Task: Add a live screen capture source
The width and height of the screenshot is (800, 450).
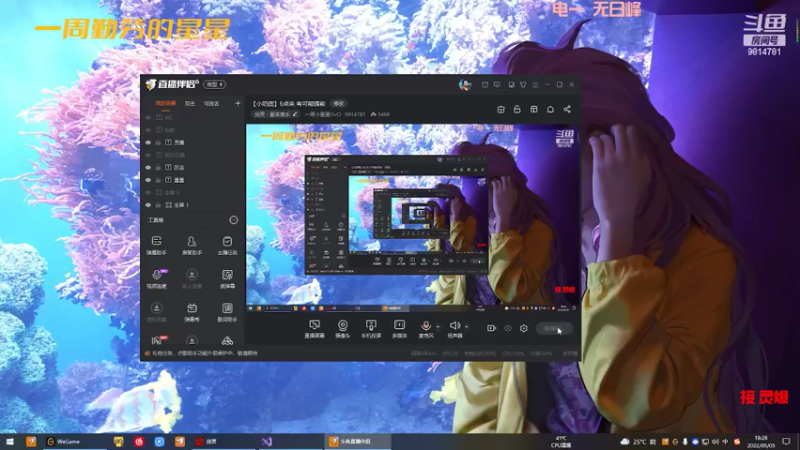Action: pyautogui.click(x=314, y=329)
